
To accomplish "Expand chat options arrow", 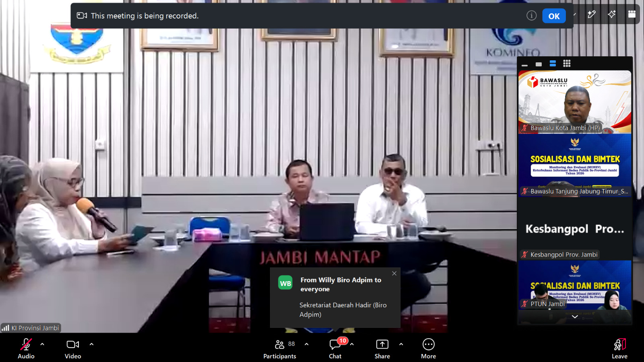I will pos(352,344).
